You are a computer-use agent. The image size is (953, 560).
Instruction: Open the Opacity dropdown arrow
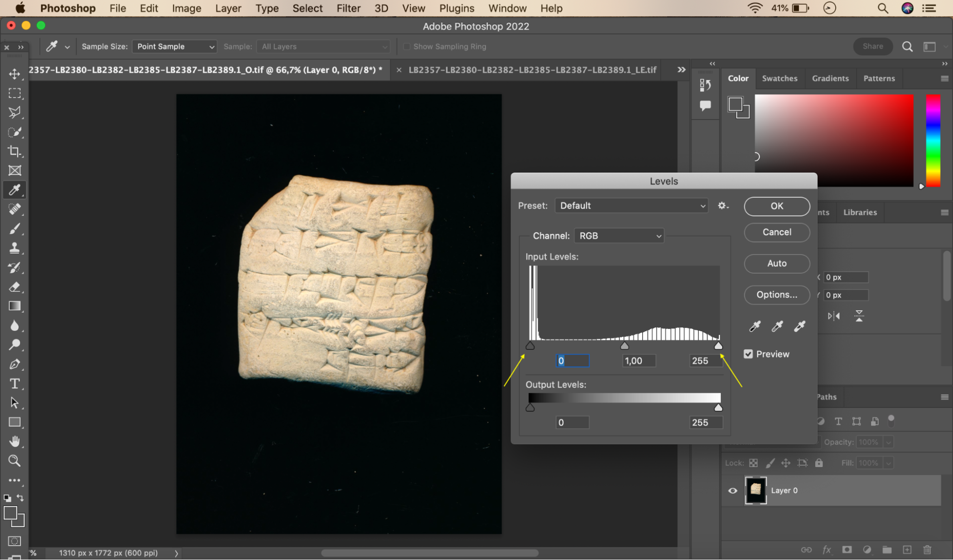pos(888,442)
